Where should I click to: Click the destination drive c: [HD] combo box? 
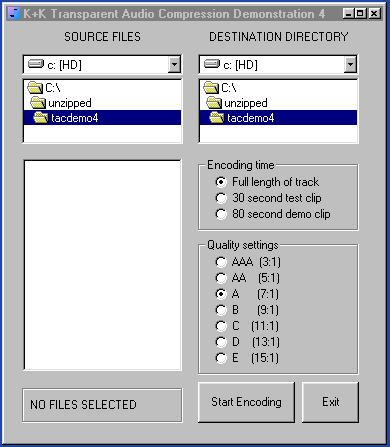tap(278, 64)
